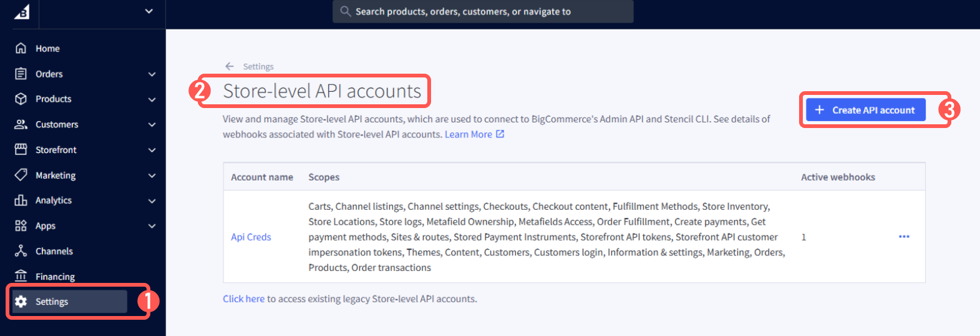The width and height of the screenshot is (980, 336).
Task: Expand the Marketing submenu chevron
Action: (x=152, y=176)
